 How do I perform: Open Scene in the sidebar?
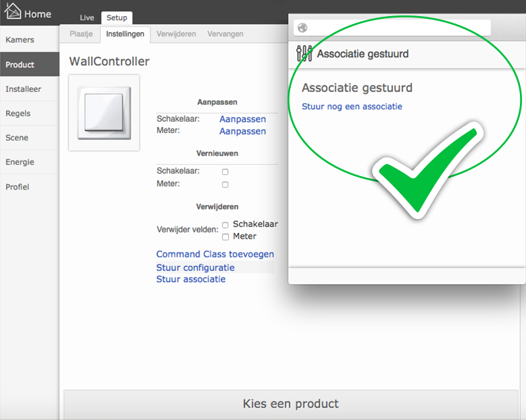pos(30,138)
